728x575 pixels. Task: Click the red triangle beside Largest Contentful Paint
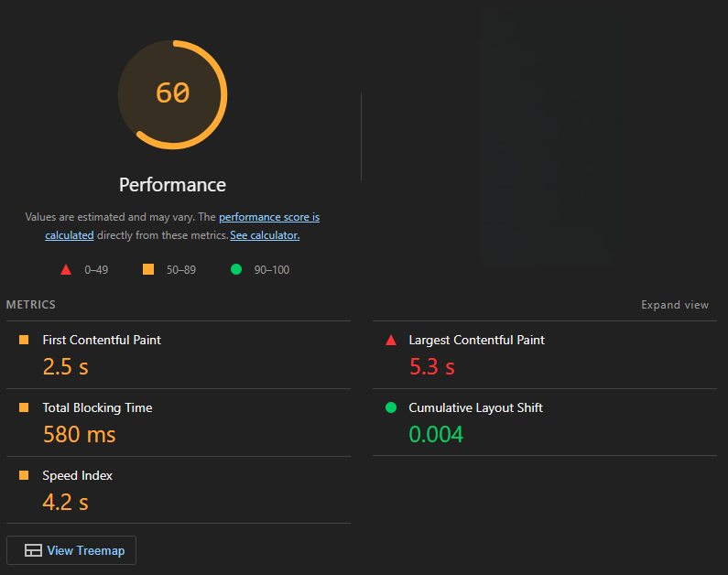[x=391, y=340]
